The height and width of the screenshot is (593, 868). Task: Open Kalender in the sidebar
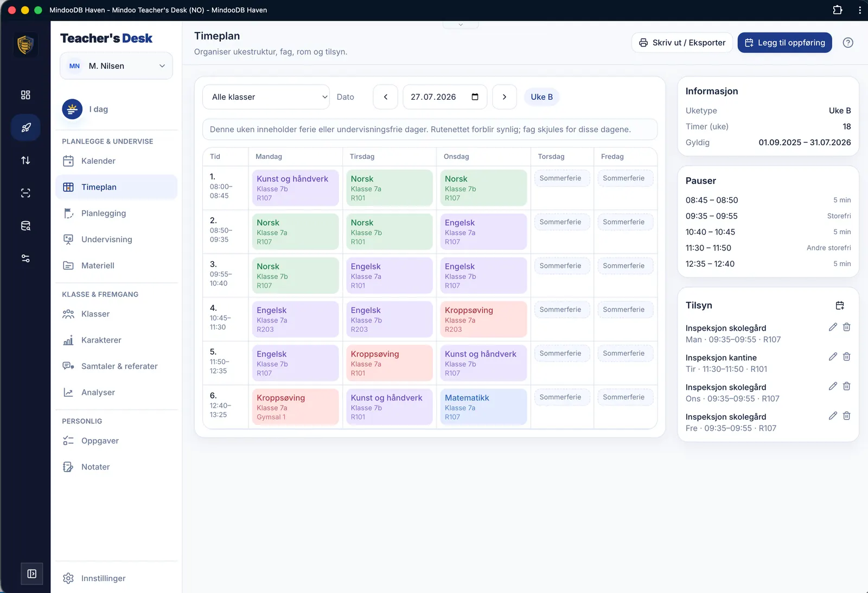click(x=117, y=161)
